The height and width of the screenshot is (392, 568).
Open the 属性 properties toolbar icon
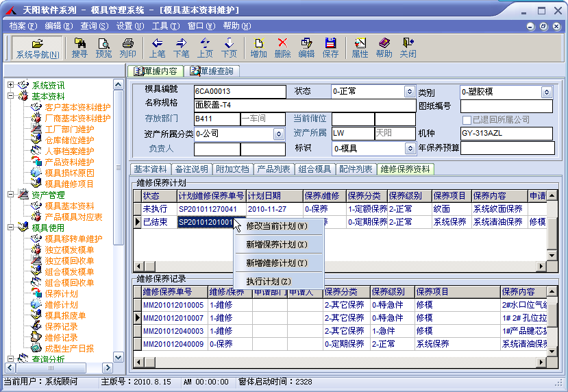coord(360,47)
